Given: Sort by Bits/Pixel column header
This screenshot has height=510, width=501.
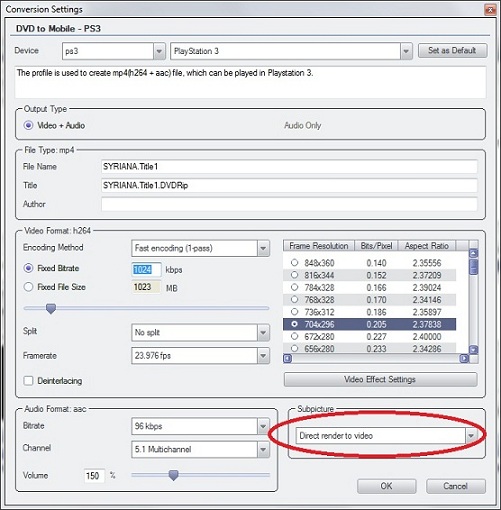Looking at the screenshot, I should 376,246.
